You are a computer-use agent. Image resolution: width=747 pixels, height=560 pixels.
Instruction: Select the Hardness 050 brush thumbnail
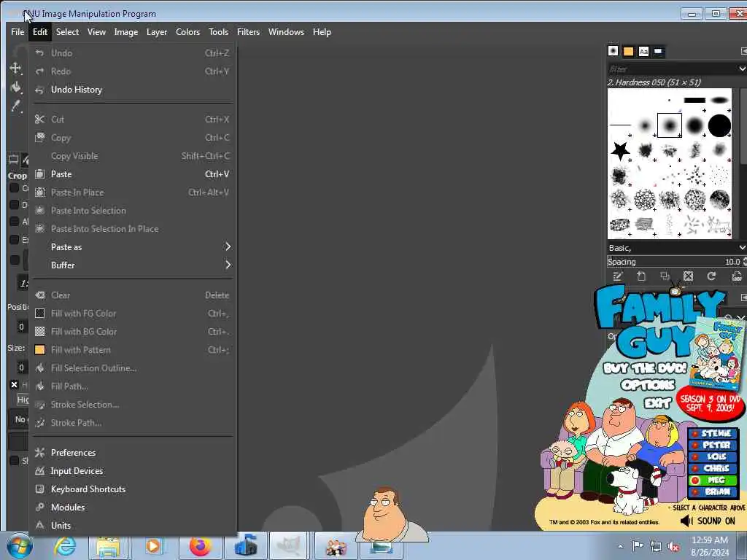[670, 125]
